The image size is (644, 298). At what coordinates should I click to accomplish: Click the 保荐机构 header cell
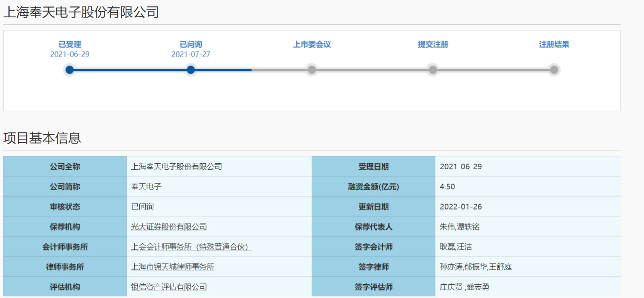(65, 227)
